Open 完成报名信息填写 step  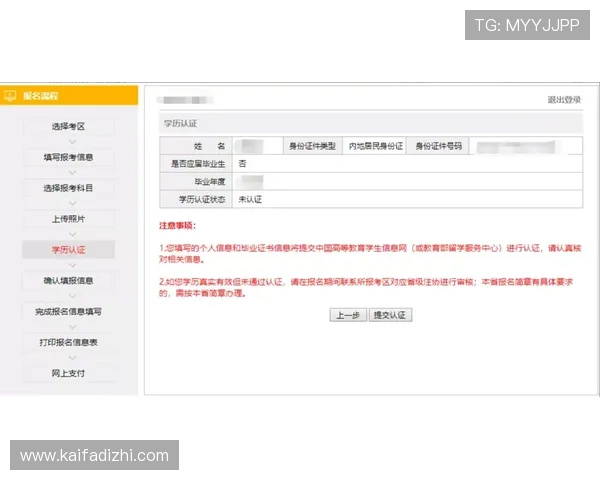[x=68, y=312]
